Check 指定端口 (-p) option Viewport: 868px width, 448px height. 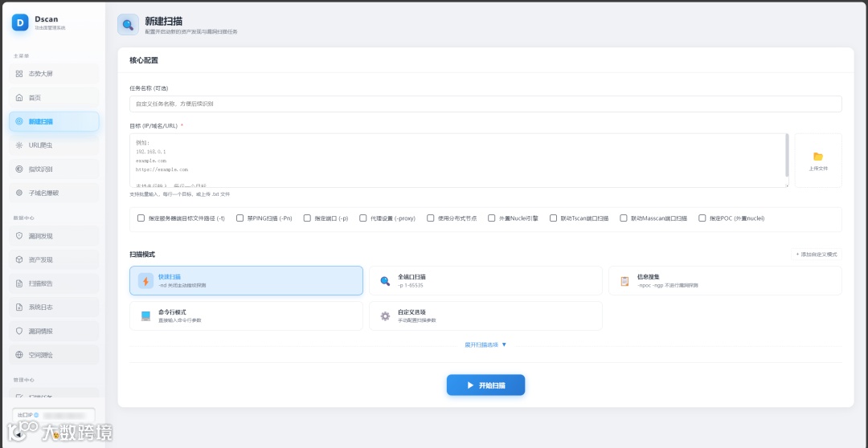307,218
